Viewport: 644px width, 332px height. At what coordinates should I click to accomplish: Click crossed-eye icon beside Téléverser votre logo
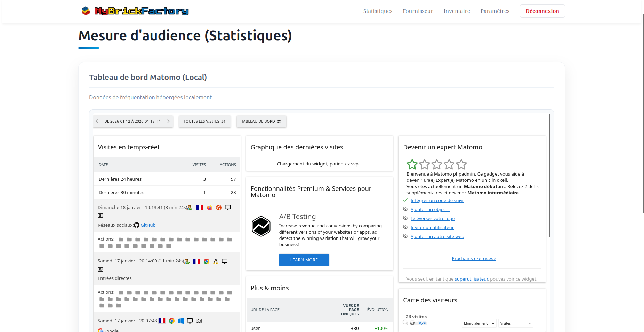click(x=405, y=218)
